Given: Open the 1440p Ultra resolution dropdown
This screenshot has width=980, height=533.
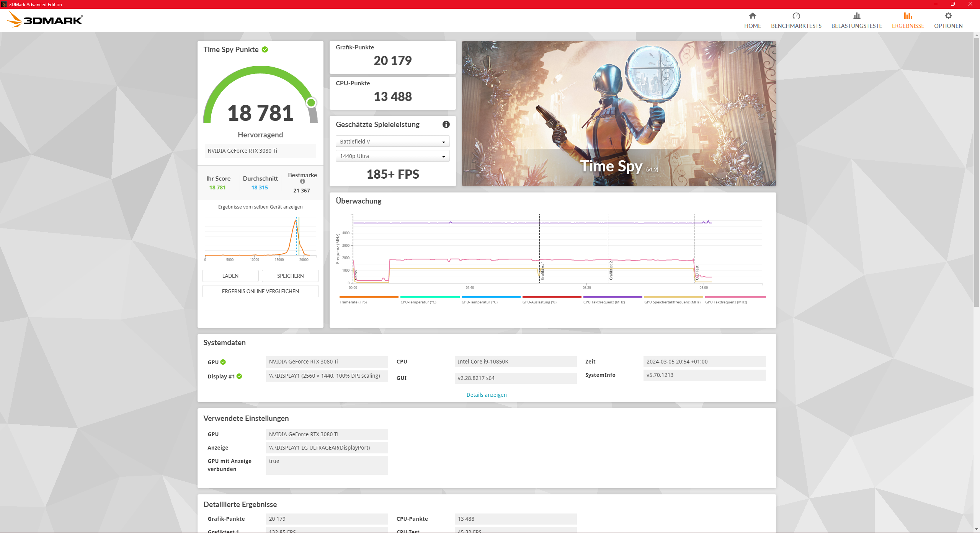Looking at the screenshot, I should [392, 156].
